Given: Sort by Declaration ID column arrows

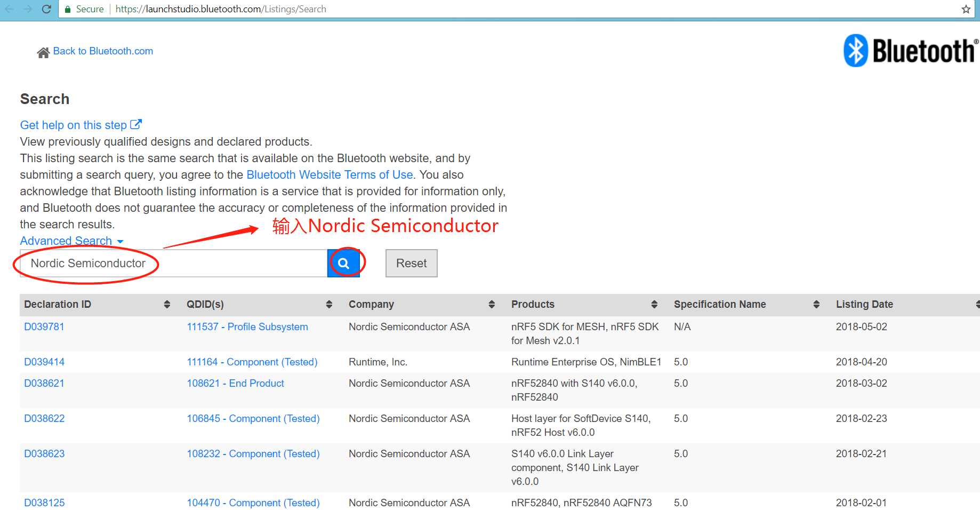Looking at the screenshot, I should click(167, 304).
